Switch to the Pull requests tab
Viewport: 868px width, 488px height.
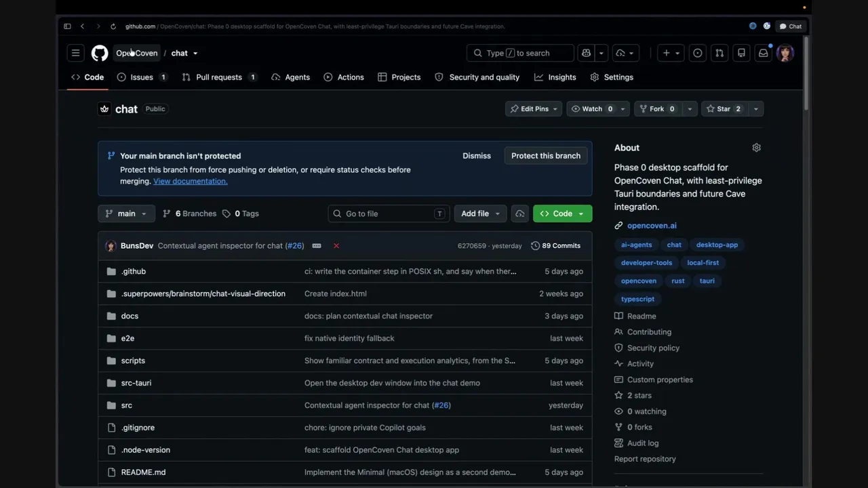pos(219,77)
